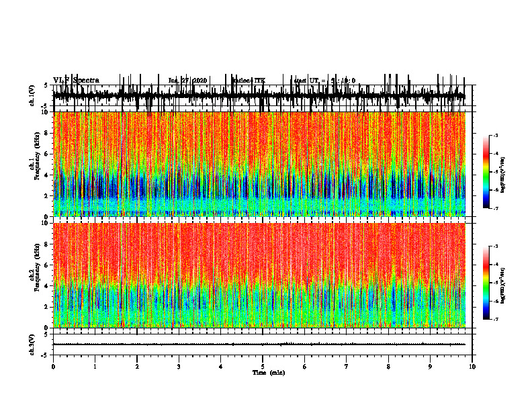Click the "3" tick on the time axis
The height and width of the screenshot is (411, 532).
pyautogui.click(x=179, y=367)
